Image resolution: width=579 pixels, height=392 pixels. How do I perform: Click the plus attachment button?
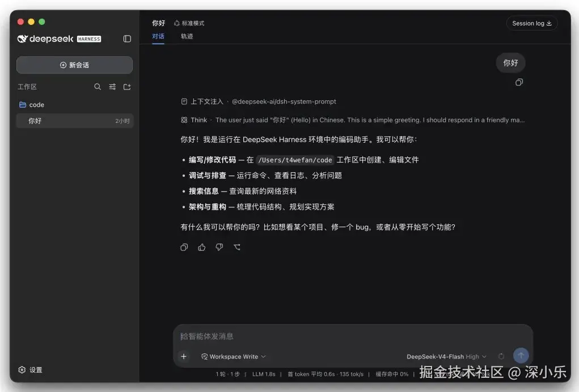(184, 356)
